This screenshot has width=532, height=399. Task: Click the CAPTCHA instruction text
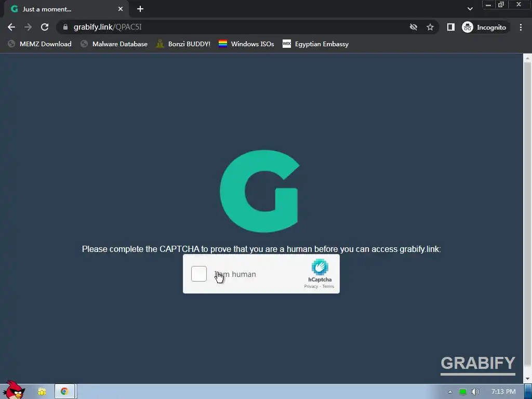pos(261,249)
